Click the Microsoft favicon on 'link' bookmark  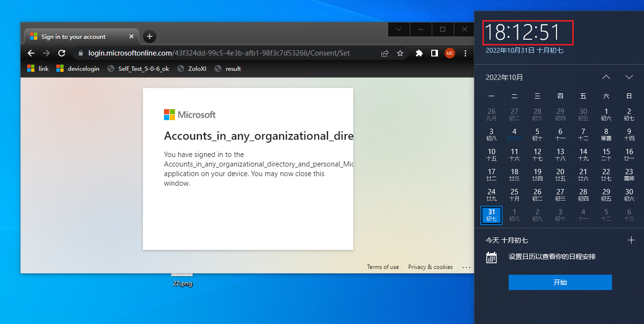[31, 68]
